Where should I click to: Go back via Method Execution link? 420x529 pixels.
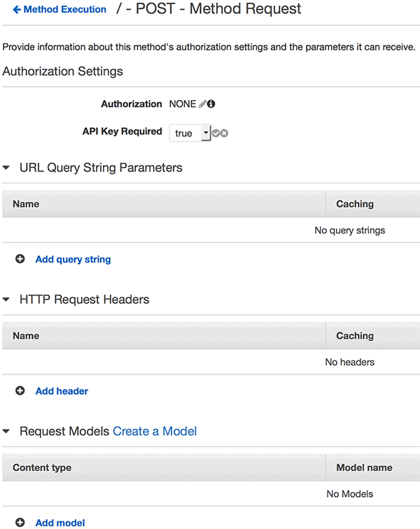59,10
